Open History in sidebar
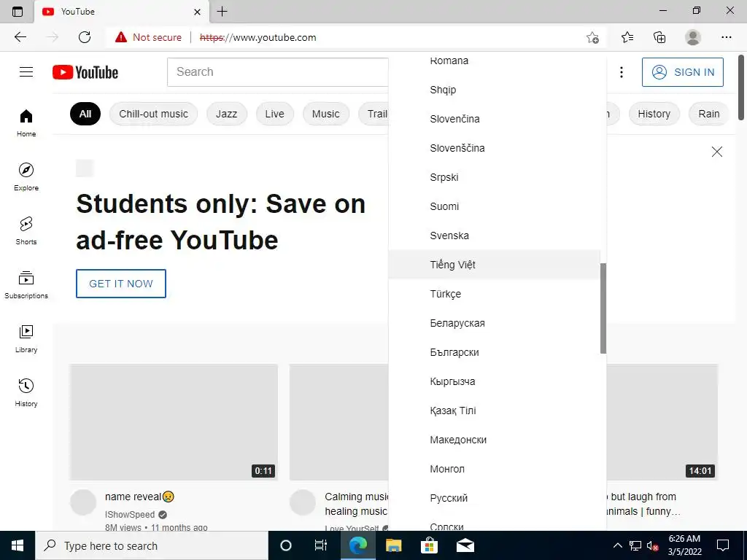The image size is (747, 560). [x=26, y=392]
